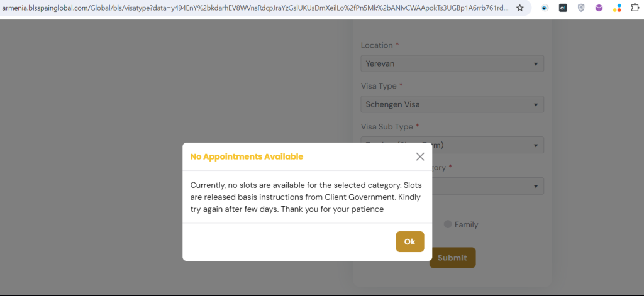This screenshot has width=644, height=296.
Task: Click the No Appointments Available title
Action: pyautogui.click(x=247, y=156)
